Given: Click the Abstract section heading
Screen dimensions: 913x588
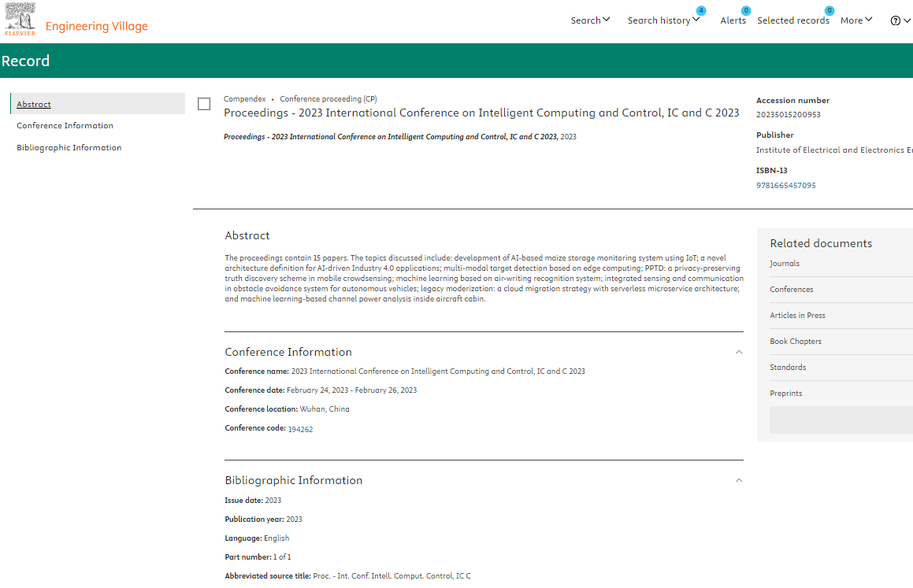Looking at the screenshot, I should 247,235.
